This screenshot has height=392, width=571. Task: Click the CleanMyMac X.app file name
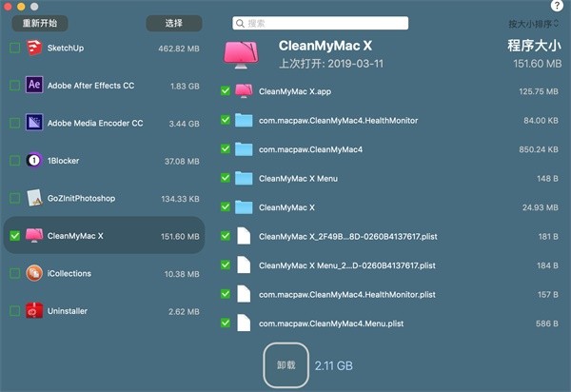pyautogui.click(x=295, y=91)
